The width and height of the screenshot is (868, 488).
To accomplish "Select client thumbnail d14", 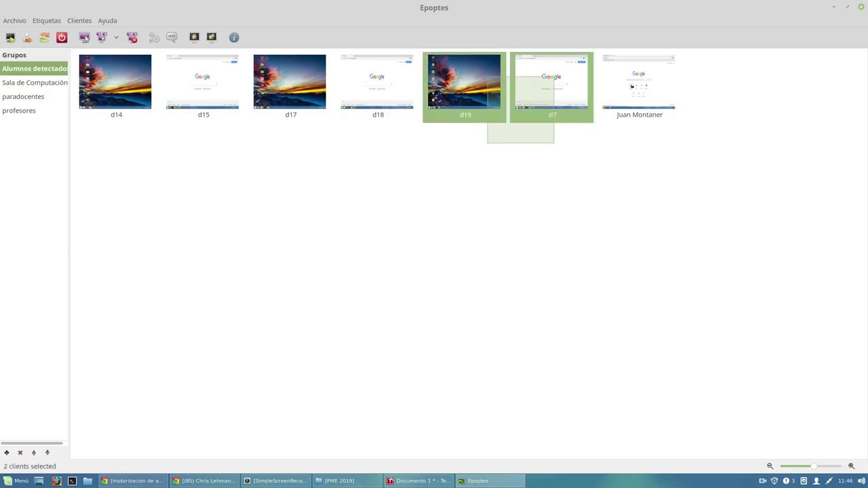I will click(x=115, y=82).
